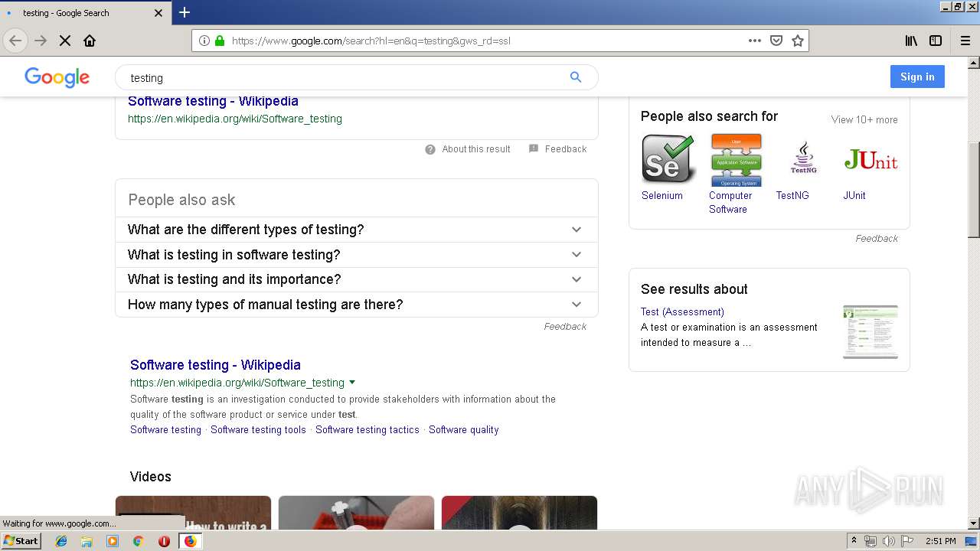The height and width of the screenshot is (551, 980).
Task: Click the vertical page scrollbar thumb
Action: pos(974,191)
